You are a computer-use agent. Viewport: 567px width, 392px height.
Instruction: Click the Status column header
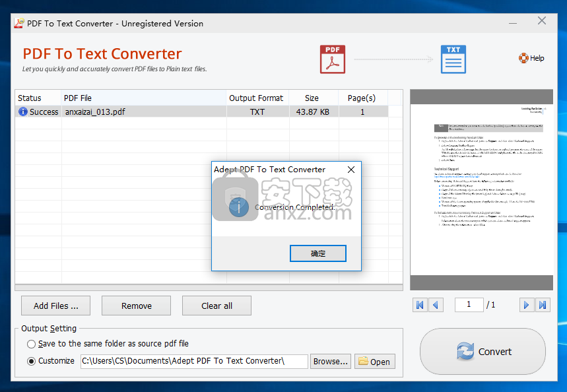pyautogui.click(x=38, y=98)
